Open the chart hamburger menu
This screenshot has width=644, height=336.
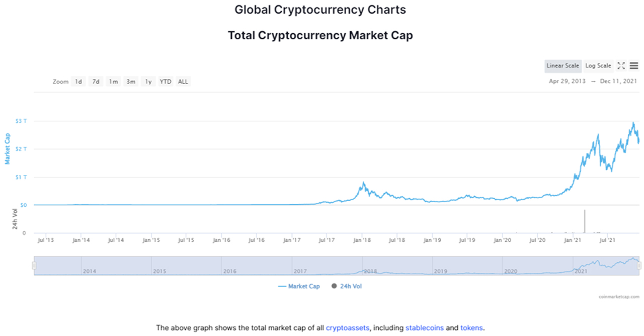pos(634,66)
